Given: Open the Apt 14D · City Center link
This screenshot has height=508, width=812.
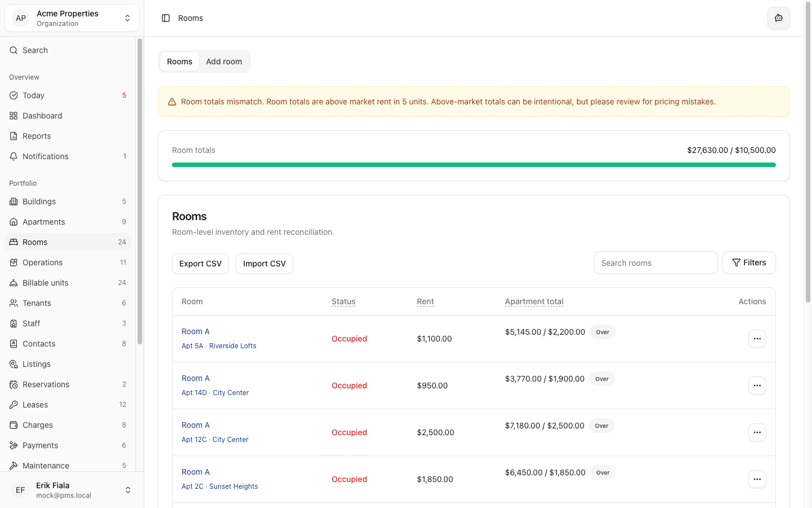Looking at the screenshot, I should (x=215, y=393).
